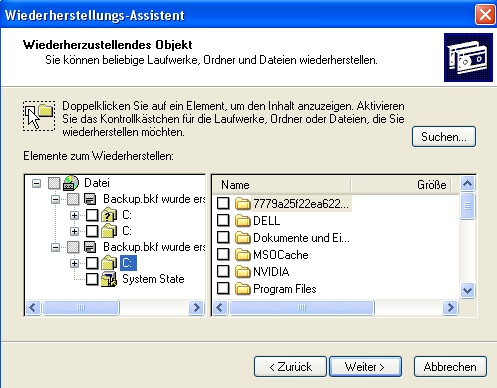Viewport: 497px width, 388px height.
Task: Expand the highlighted C: drive node
Action: tap(74, 263)
